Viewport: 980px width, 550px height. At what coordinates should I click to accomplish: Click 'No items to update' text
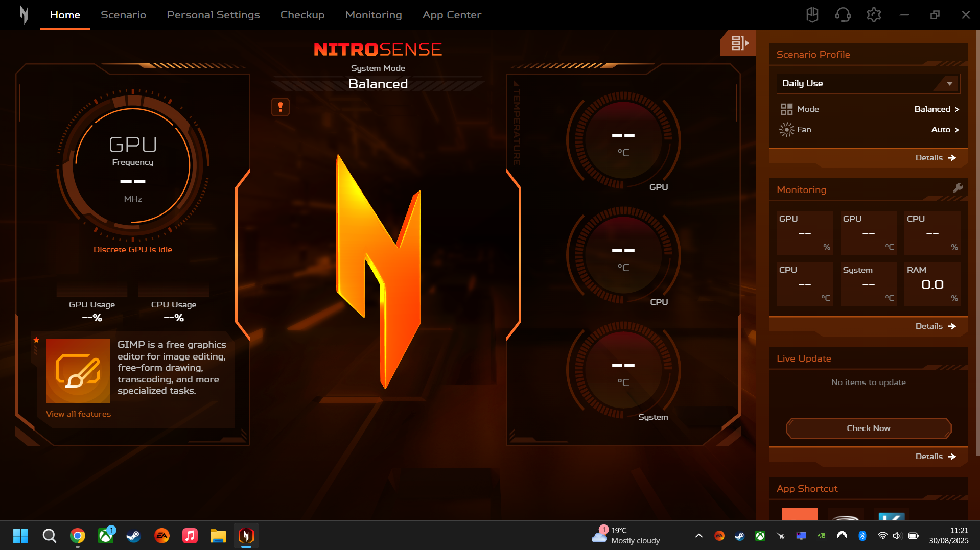click(x=868, y=382)
